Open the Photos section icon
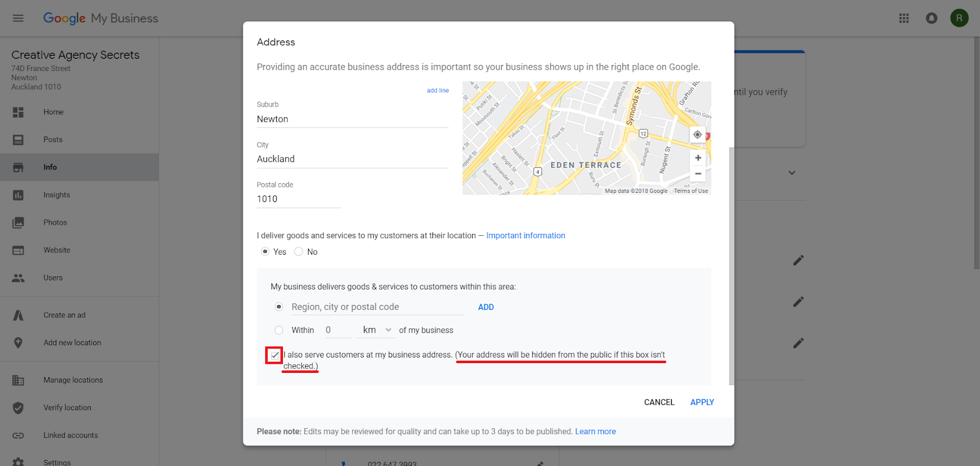 (x=18, y=222)
